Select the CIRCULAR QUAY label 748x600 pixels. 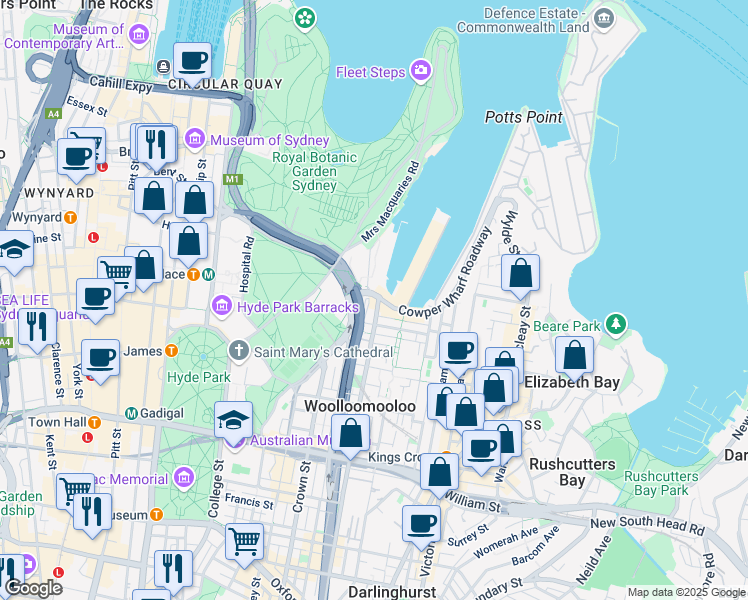point(225,84)
